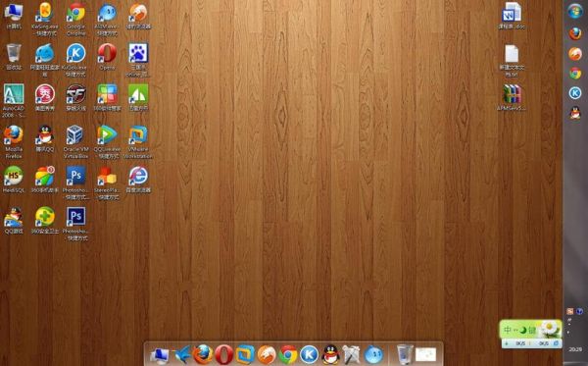This screenshot has width=588, height=366.
Task: Click the Chrome icon on the vertical taskbar
Action: [x=575, y=73]
